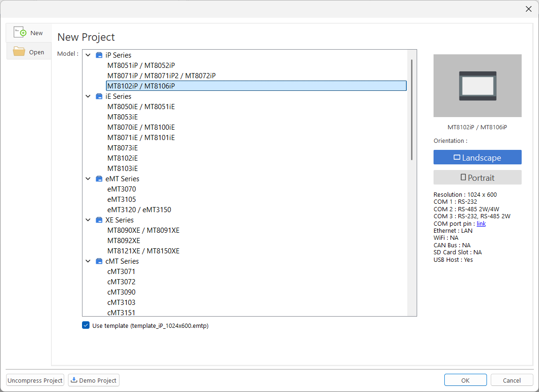
Task: Confirm with the OK button
Action: (x=465, y=380)
